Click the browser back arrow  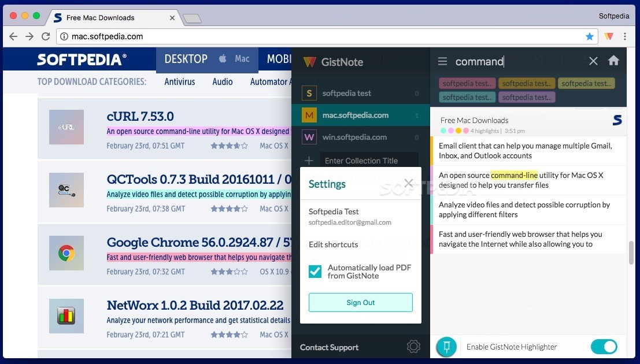13,36
